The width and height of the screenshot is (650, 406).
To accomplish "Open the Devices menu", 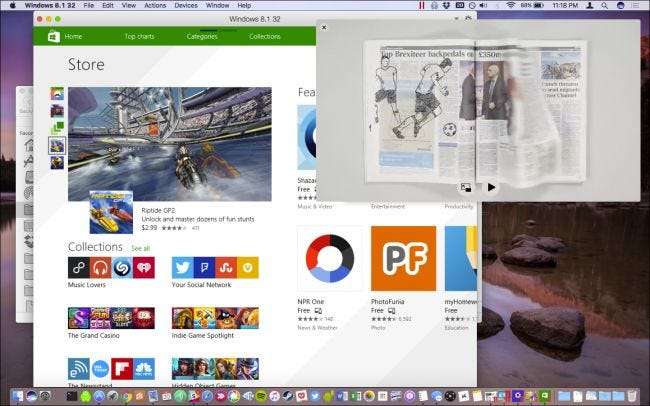I will pos(185,5).
